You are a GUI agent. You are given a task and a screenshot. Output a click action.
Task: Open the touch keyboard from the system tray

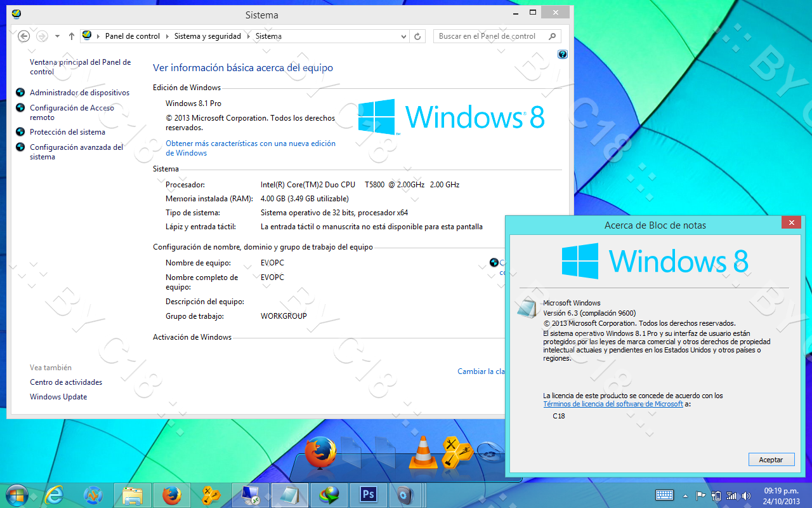pyautogui.click(x=664, y=495)
